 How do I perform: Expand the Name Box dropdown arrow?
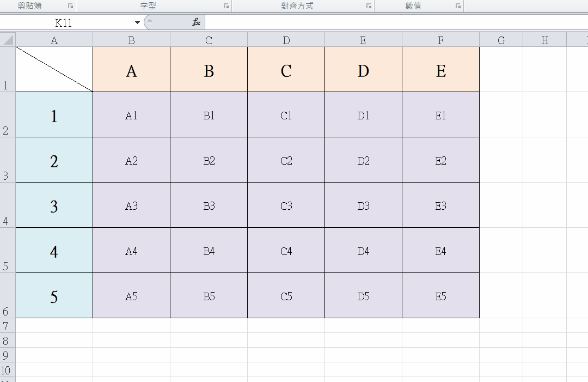(137, 22)
